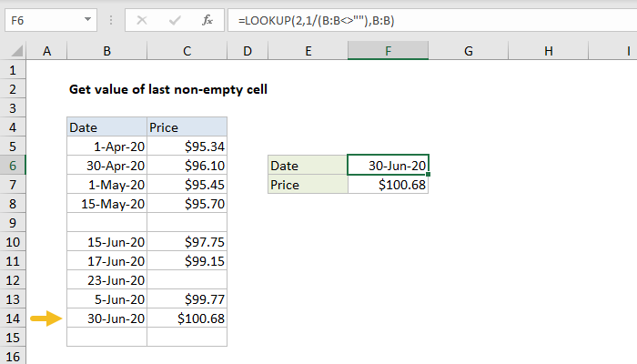This screenshot has width=637, height=364.
Task: Select result cell F6 showing 30-Jun-20
Action: [388, 166]
